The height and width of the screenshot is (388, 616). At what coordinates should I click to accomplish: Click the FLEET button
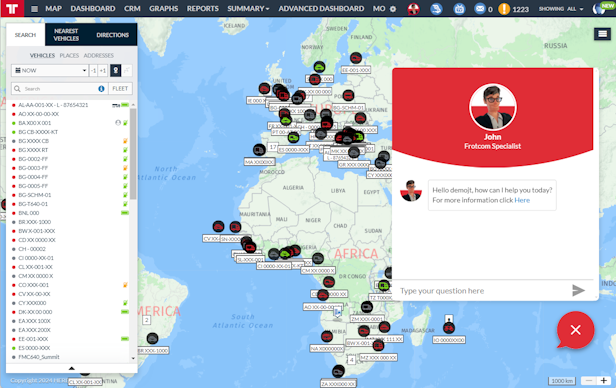coord(120,89)
